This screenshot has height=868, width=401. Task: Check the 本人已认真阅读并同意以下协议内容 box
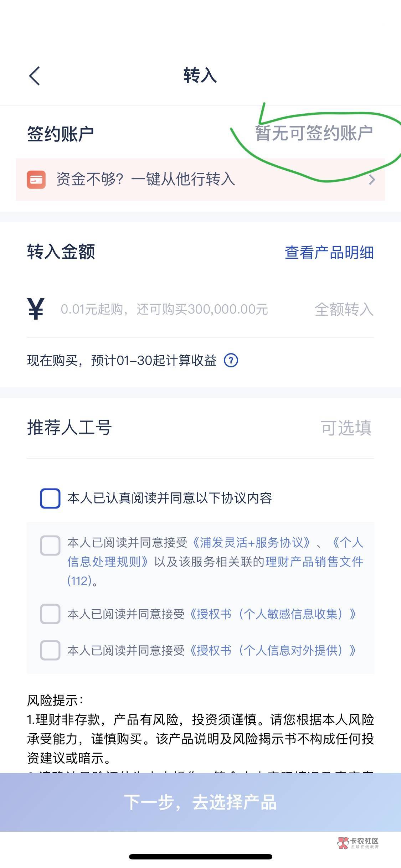click(x=50, y=498)
